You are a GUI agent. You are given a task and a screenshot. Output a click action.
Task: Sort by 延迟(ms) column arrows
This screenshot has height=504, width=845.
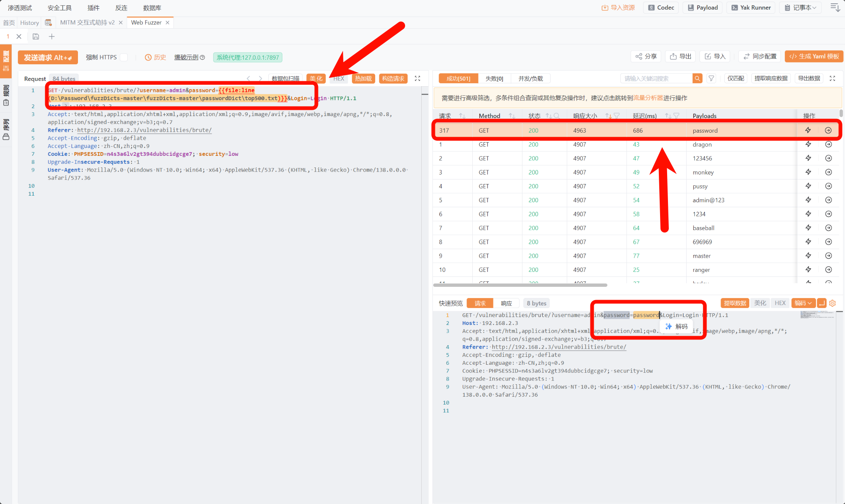668,116
